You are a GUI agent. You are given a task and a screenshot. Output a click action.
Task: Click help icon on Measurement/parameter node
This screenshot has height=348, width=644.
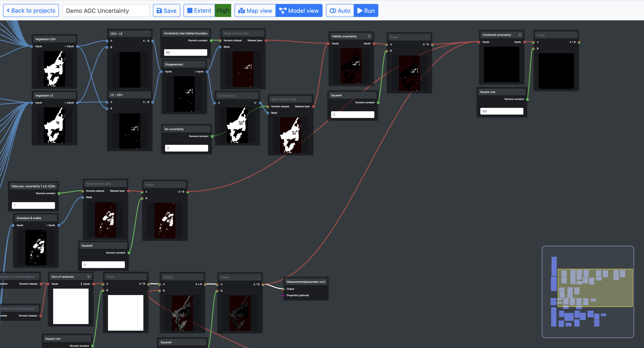[x=324, y=282]
